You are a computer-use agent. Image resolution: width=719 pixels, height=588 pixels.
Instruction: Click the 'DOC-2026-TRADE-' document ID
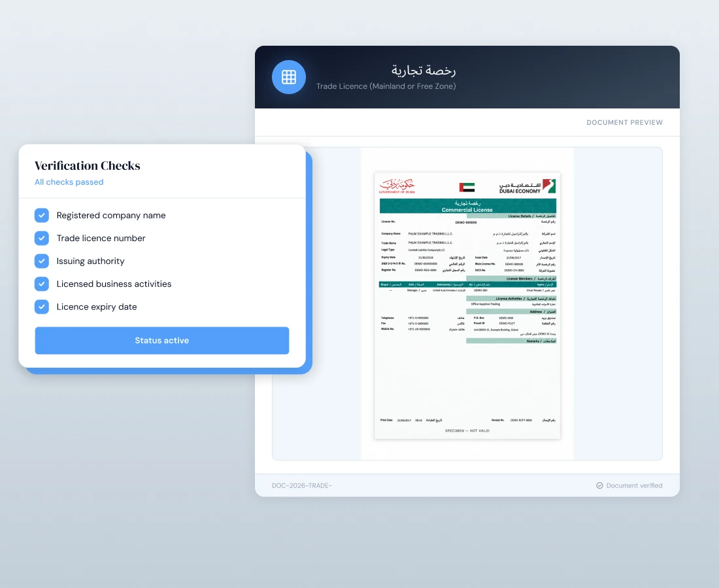coord(302,485)
